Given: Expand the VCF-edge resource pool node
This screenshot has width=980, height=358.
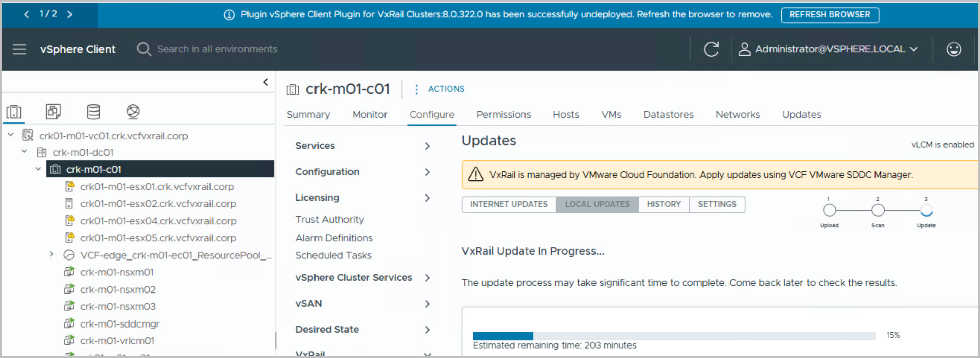Looking at the screenshot, I should (x=51, y=254).
